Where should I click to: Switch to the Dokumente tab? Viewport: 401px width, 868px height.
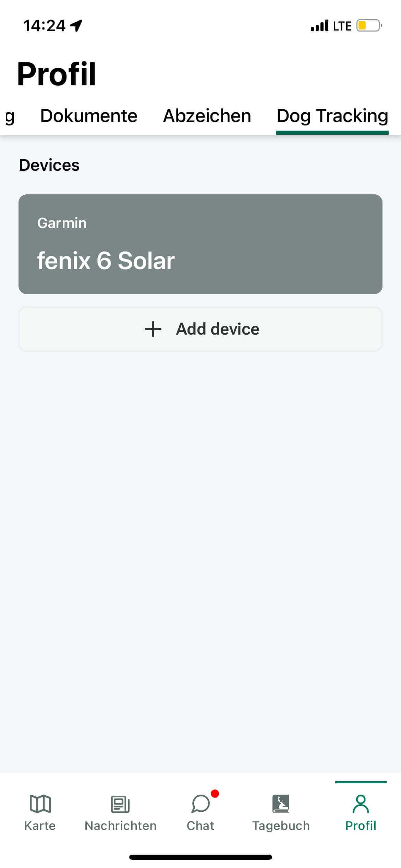tap(89, 116)
